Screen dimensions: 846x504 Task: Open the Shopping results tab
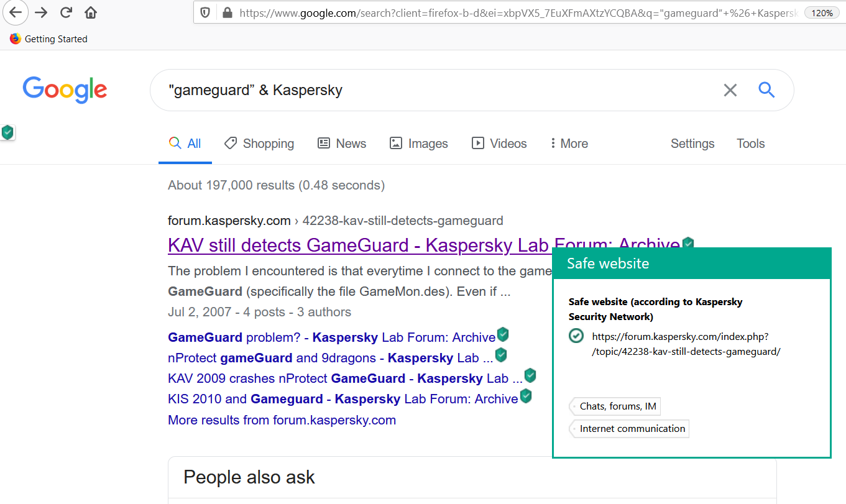259,144
